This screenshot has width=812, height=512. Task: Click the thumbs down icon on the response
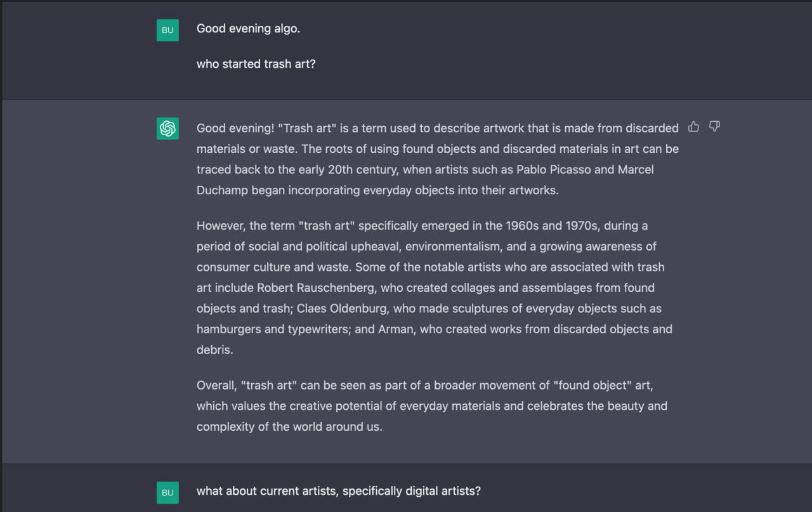pos(714,127)
